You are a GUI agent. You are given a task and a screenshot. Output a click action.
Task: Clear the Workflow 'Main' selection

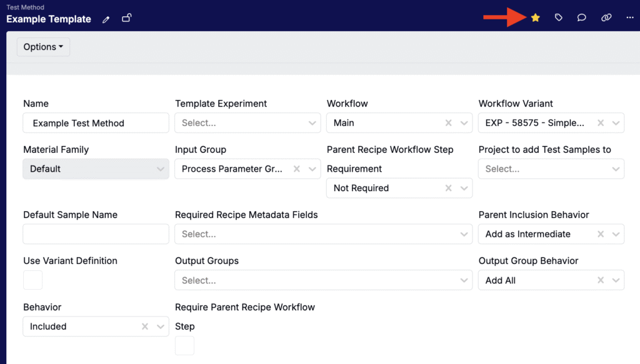[448, 123]
